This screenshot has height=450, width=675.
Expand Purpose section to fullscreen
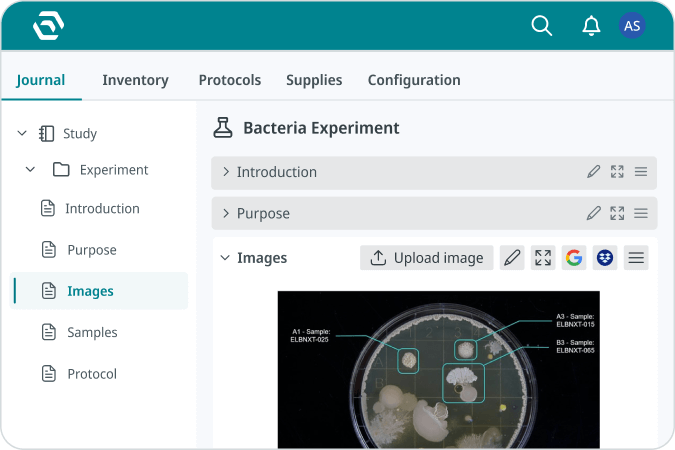[x=617, y=213]
